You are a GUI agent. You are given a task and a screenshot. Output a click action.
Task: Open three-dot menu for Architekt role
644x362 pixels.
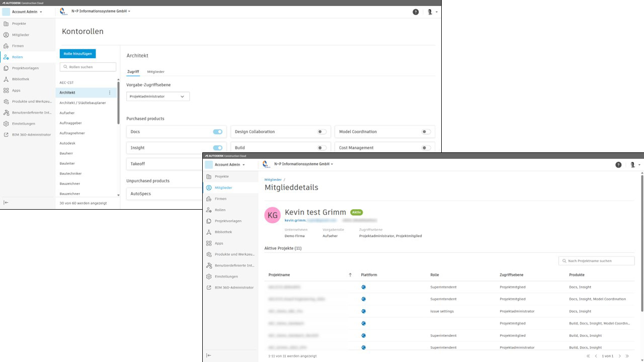click(x=110, y=93)
